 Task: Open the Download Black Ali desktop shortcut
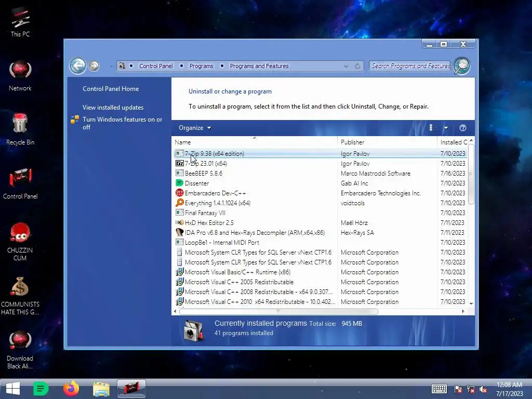20,350
